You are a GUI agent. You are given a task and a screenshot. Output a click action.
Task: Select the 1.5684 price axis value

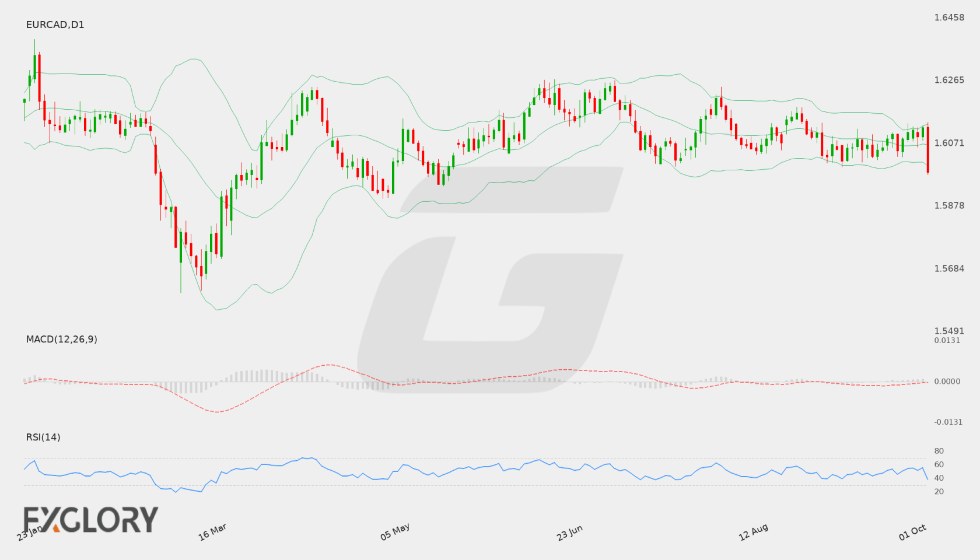point(949,268)
